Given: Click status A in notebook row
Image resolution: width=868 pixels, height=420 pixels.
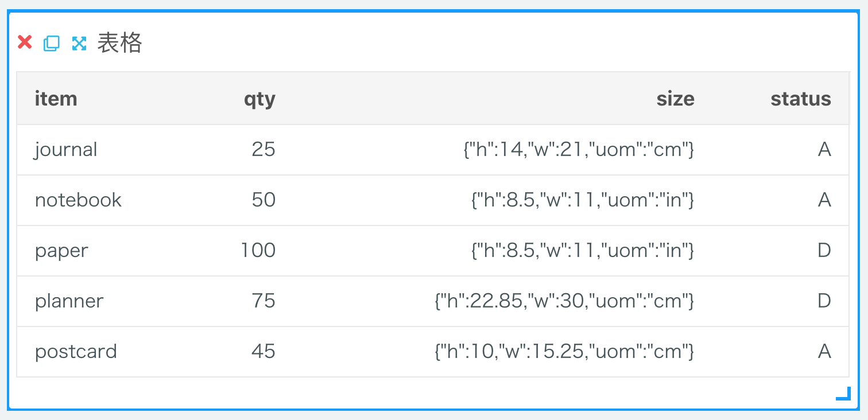Looking at the screenshot, I should click(x=824, y=200).
